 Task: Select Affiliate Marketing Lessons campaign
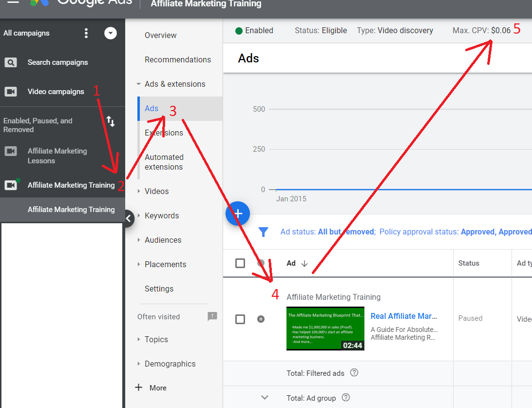coord(57,156)
